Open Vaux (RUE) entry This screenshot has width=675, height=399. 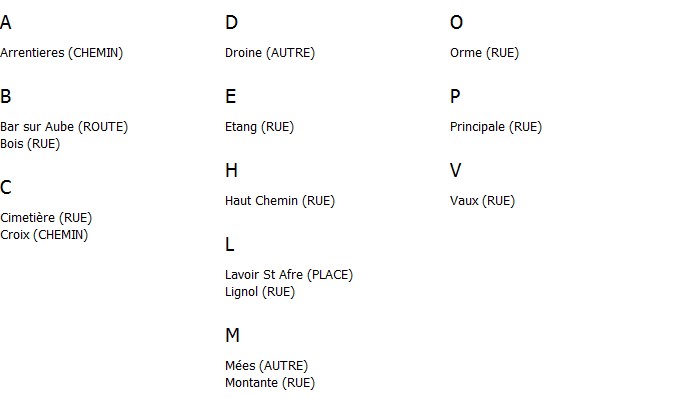pyautogui.click(x=483, y=201)
